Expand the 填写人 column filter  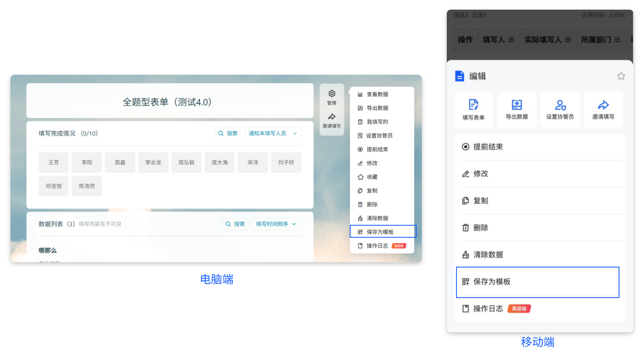coord(510,39)
